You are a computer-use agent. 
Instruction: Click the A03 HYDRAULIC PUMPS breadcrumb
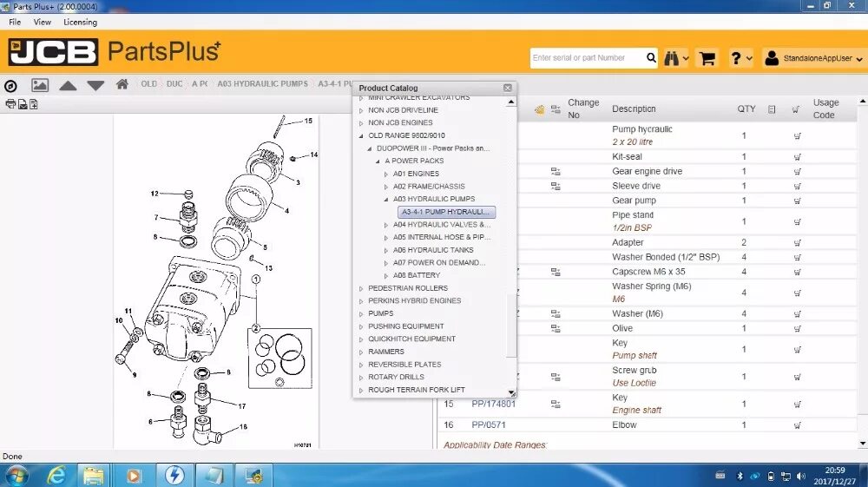(262, 83)
